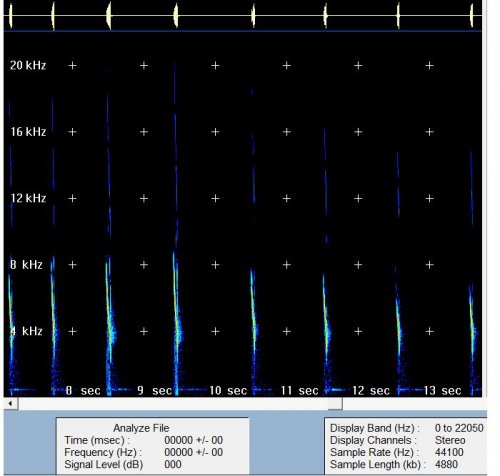This screenshot has width=500, height=476.
Task: Click the Analyze File panel heading
Action: pyautogui.click(x=141, y=428)
